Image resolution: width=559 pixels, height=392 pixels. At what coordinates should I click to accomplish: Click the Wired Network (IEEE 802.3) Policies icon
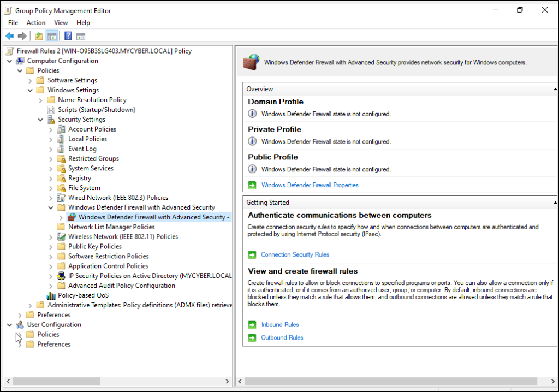(61, 198)
